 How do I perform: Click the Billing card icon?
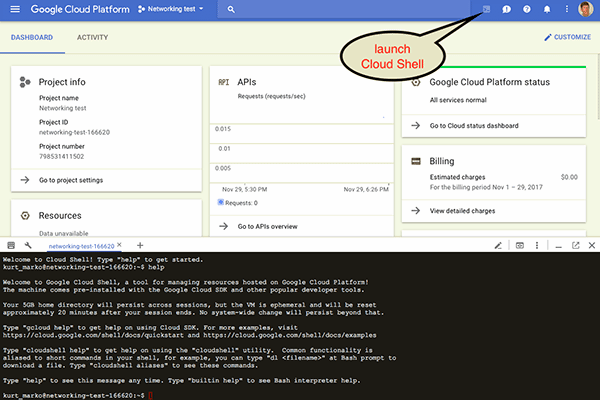pos(416,161)
